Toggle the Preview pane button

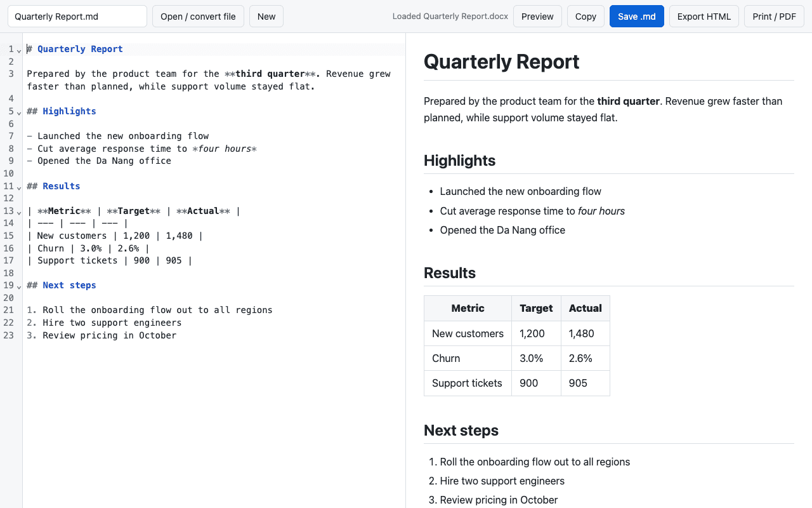[x=537, y=17]
